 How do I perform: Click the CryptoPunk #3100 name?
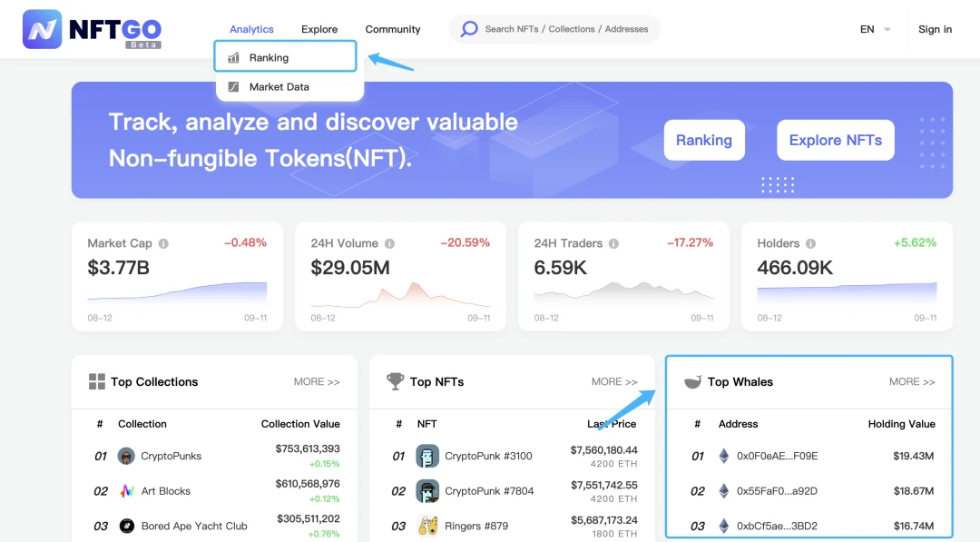(x=488, y=456)
